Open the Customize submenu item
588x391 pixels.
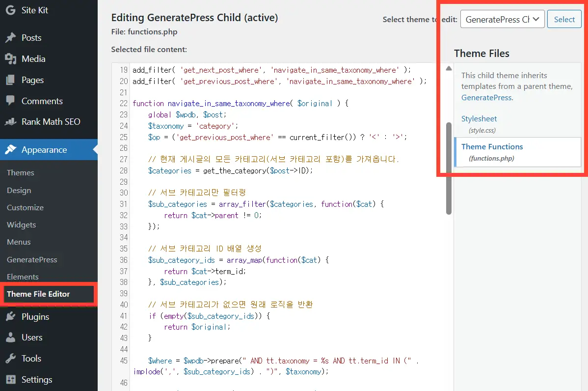(25, 208)
